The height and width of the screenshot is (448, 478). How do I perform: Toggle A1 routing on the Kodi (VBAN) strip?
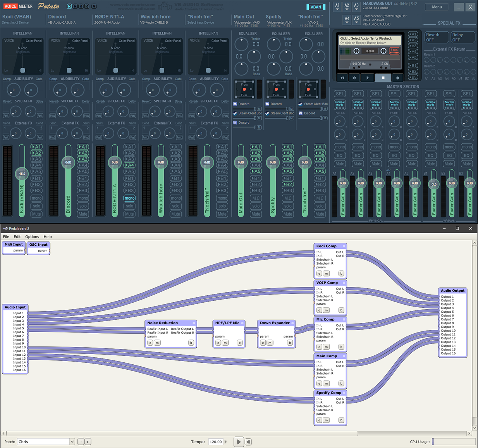pyautogui.click(x=36, y=147)
